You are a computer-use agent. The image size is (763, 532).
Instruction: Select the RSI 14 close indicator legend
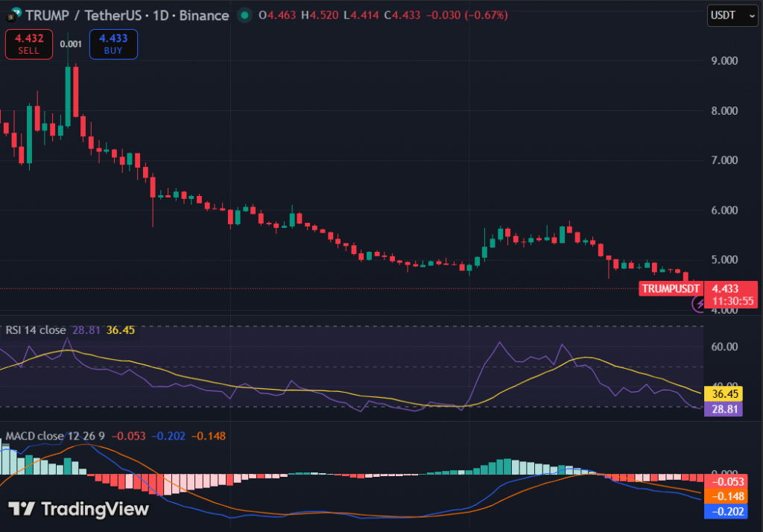(x=36, y=330)
